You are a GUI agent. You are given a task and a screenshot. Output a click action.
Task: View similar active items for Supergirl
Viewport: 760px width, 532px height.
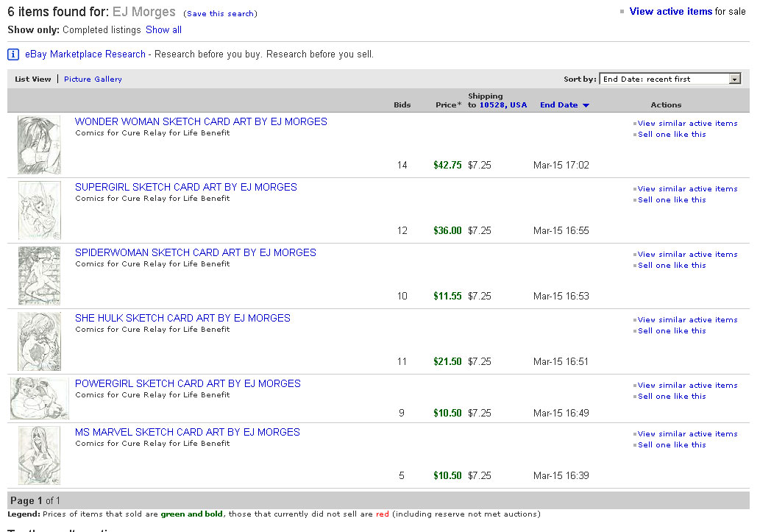[687, 188]
